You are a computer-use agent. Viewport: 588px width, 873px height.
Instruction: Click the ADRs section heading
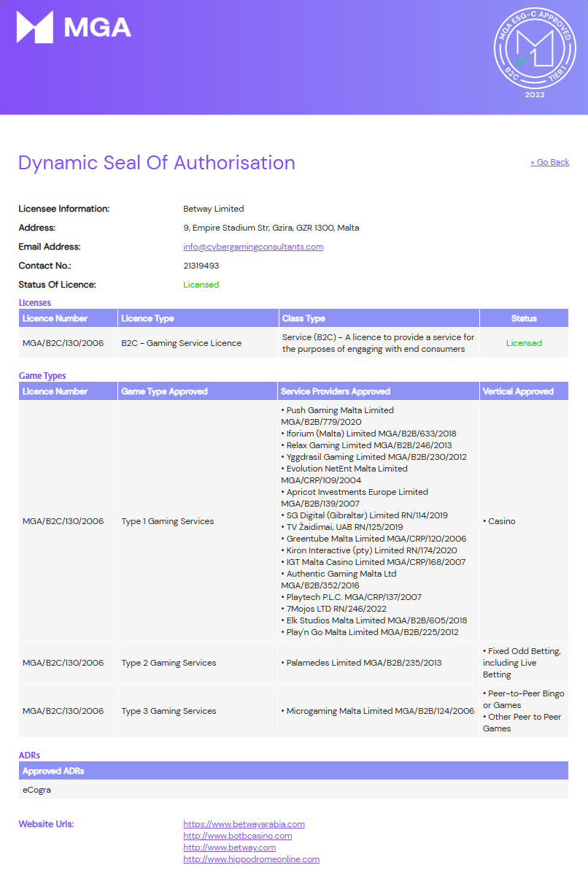click(x=29, y=755)
